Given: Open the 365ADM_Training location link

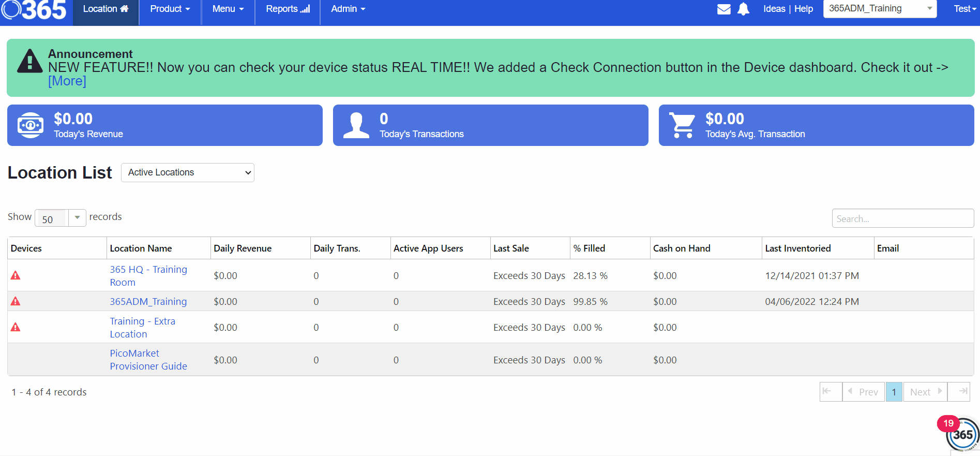Looking at the screenshot, I should point(148,301).
